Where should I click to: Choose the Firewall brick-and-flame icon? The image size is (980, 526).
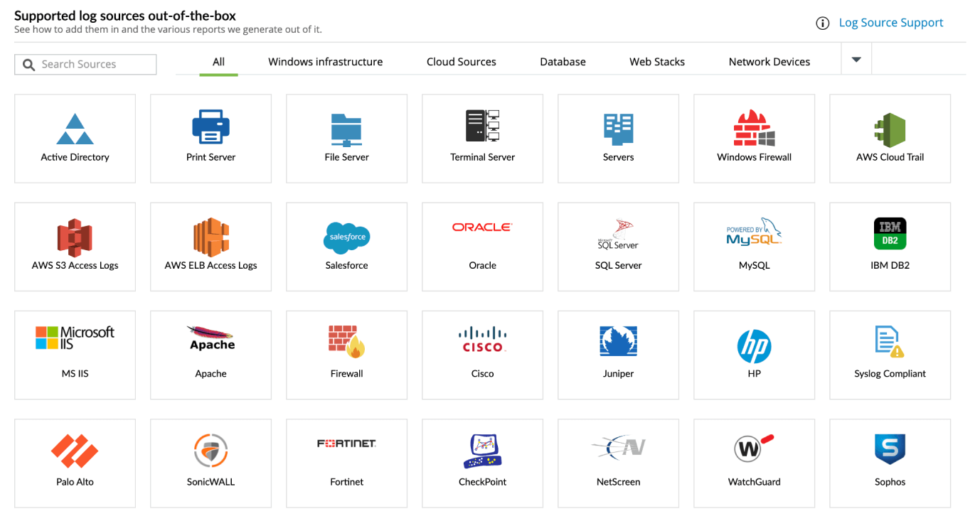[346, 342]
